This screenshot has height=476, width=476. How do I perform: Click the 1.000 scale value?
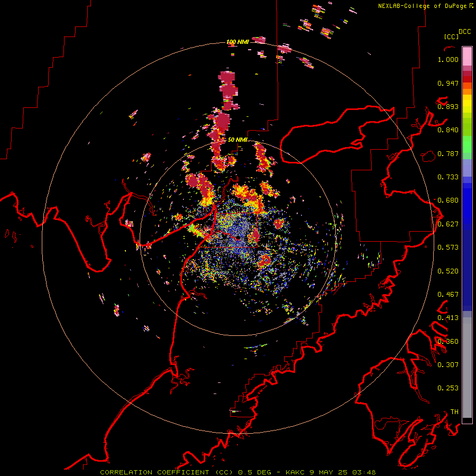coord(448,59)
